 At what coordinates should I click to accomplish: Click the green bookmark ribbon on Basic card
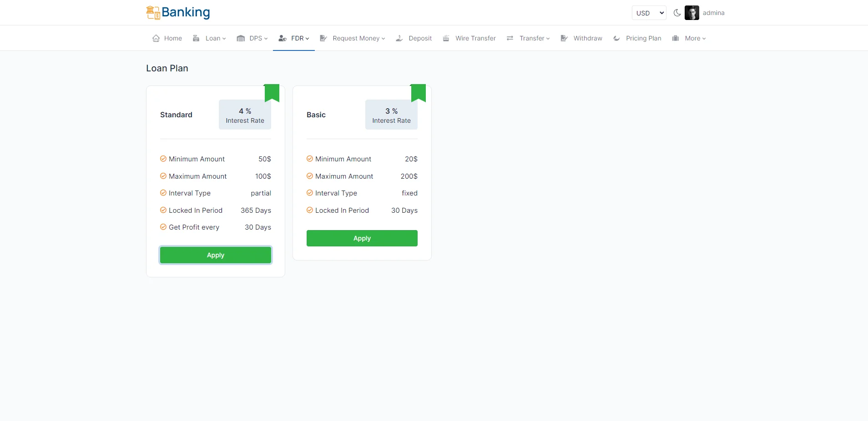[x=419, y=93]
